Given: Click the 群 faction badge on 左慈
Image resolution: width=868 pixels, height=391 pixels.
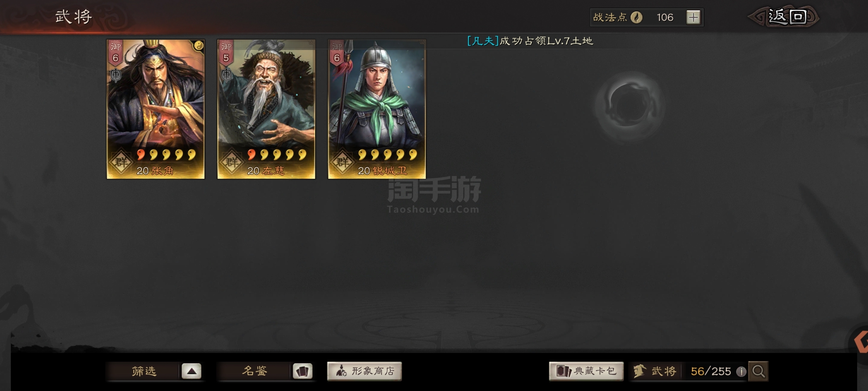Looking at the screenshot, I should pos(232,162).
